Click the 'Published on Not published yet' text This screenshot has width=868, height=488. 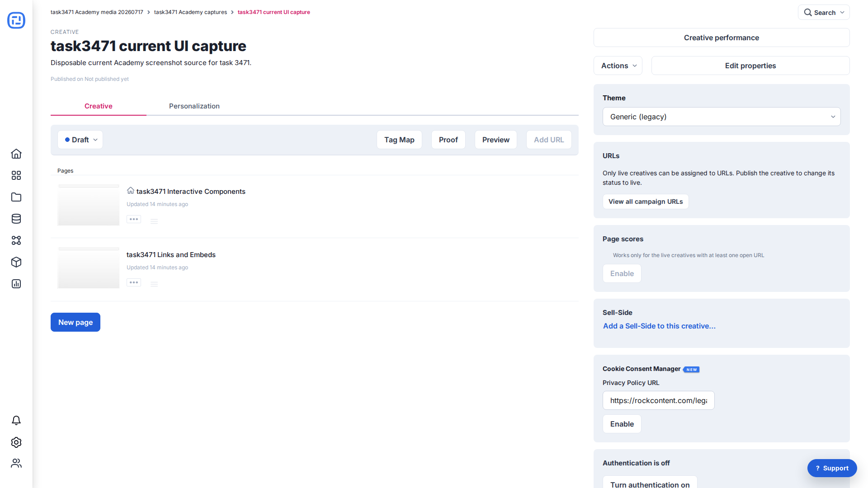pos(90,79)
